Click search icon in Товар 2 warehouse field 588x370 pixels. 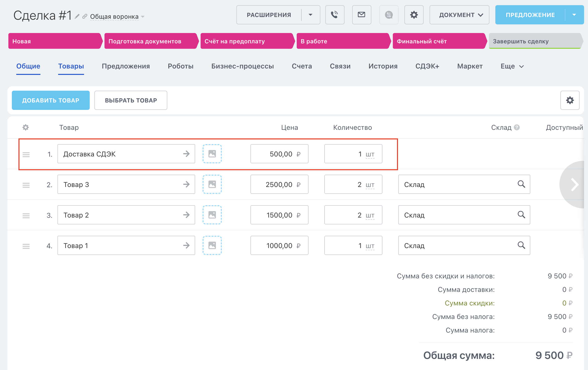[x=521, y=215]
